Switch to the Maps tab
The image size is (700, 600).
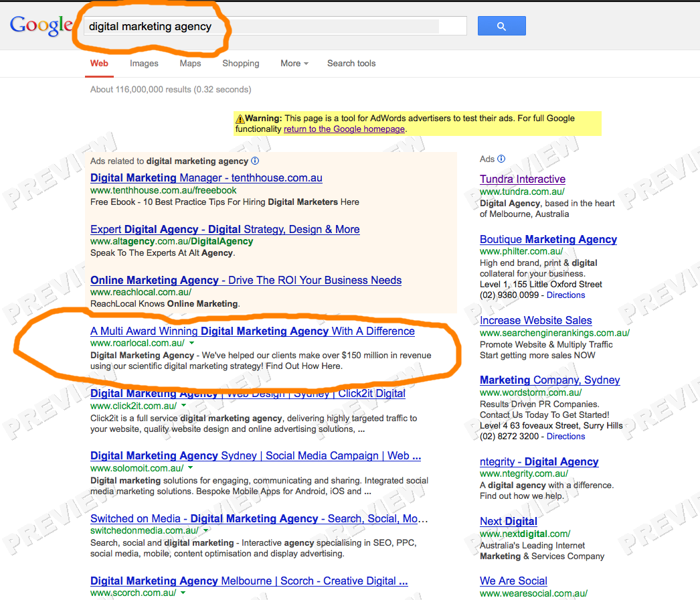click(x=190, y=64)
